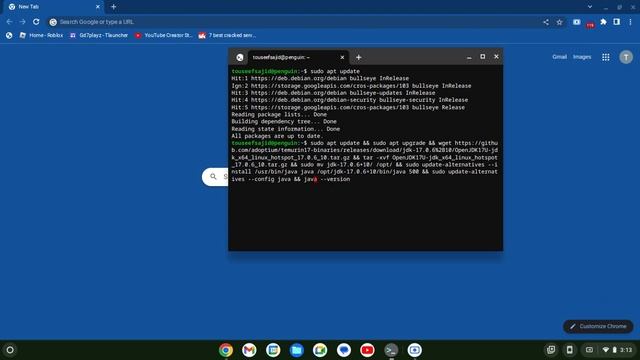Go forward in Chrome
This screenshot has height=360, width=640.
[x=23, y=22]
